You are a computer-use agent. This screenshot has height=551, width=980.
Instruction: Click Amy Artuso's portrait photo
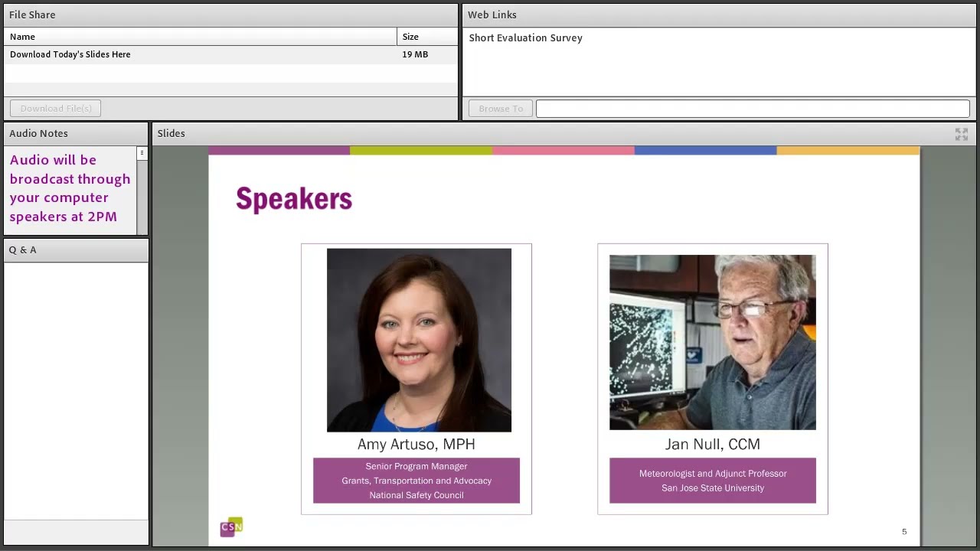419,340
